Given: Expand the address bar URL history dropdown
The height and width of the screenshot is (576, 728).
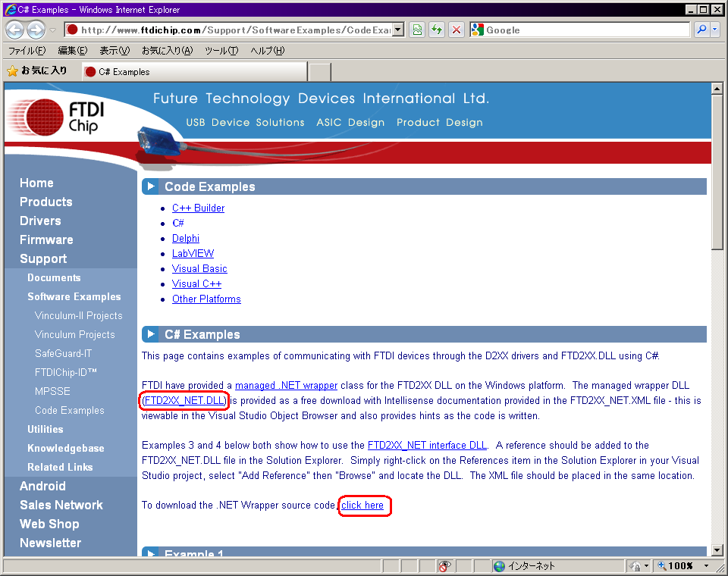Looking at the screenshot, I should (398, 30).
